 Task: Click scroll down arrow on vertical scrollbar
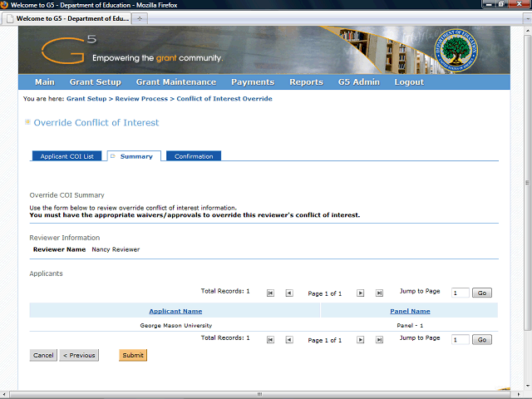(528, 386)
